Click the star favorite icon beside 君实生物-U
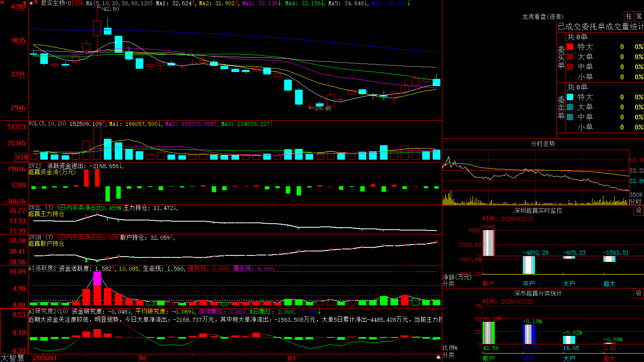Screen dimensions: 644x362 (x=31, y=3)
